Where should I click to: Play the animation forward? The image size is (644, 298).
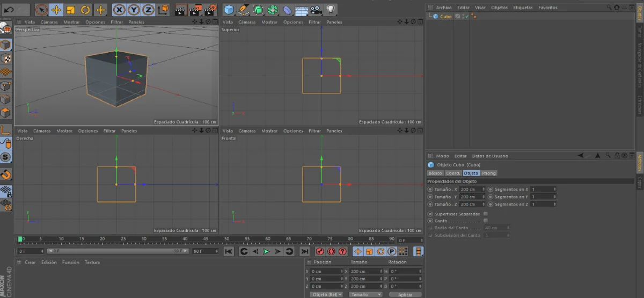(x=266, y=251)
